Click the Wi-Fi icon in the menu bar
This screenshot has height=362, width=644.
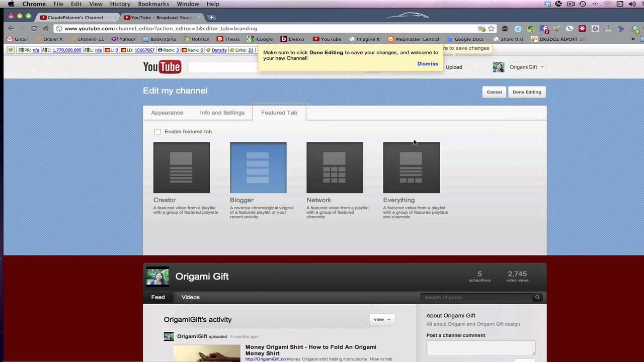(607, 4)
